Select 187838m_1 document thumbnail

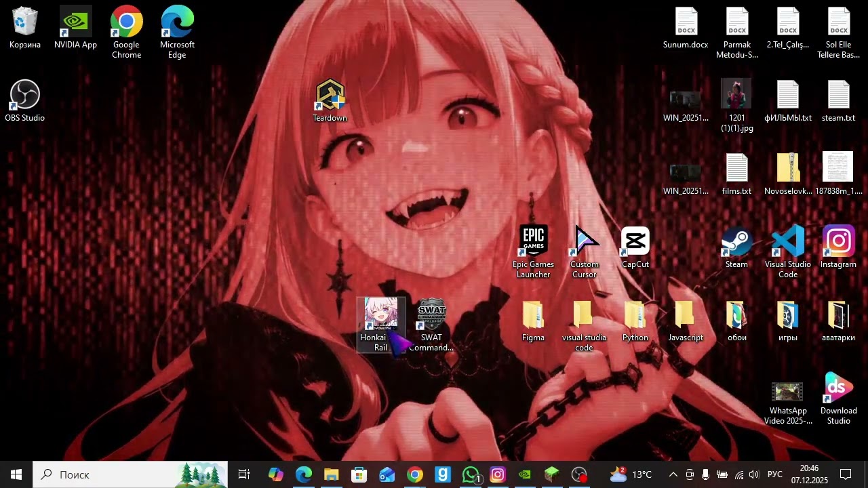(839, 174)
